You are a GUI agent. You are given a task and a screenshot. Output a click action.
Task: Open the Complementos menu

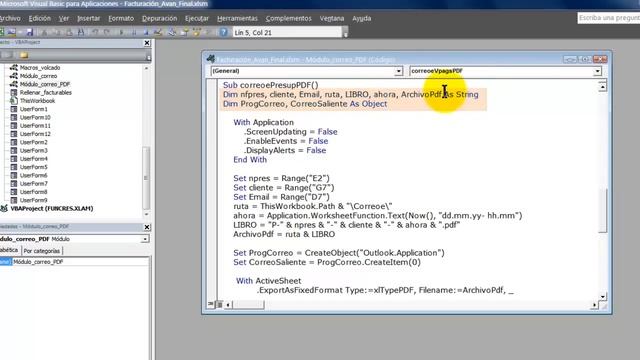tap(289, 18)
